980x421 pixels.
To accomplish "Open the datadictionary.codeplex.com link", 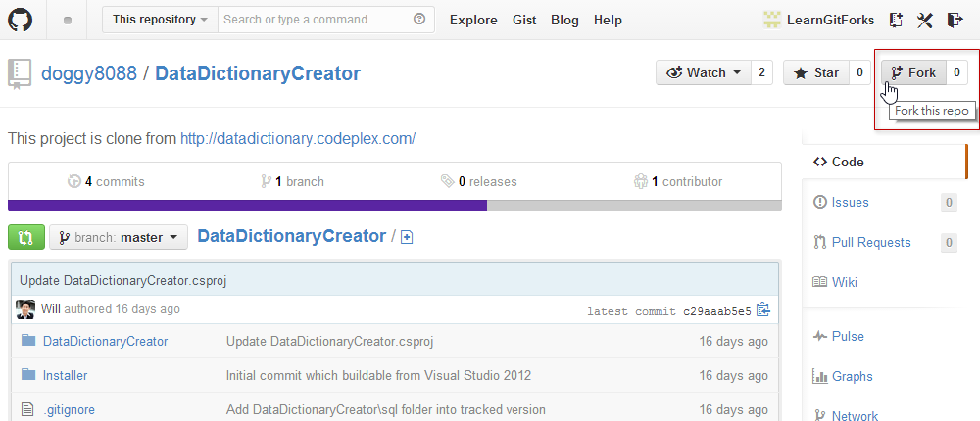I will (x=298, y=139).
